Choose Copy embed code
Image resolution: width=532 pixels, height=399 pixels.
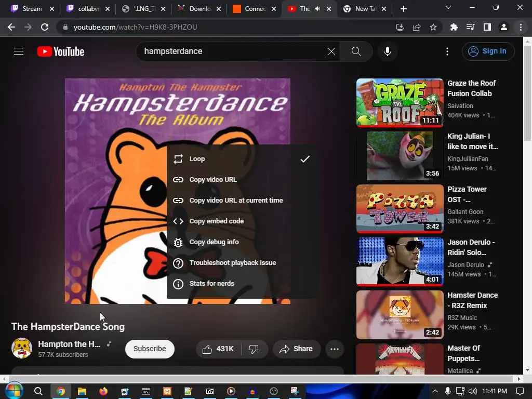[242, 221]
